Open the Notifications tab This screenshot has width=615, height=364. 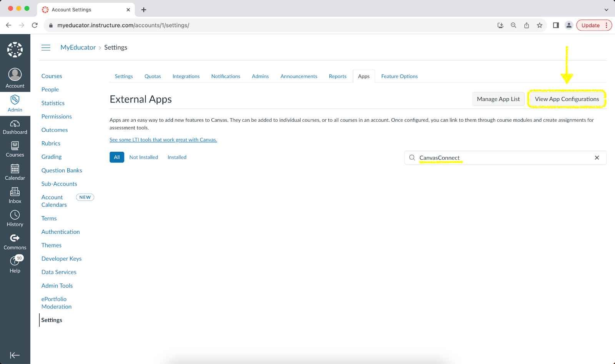point(226,76)
